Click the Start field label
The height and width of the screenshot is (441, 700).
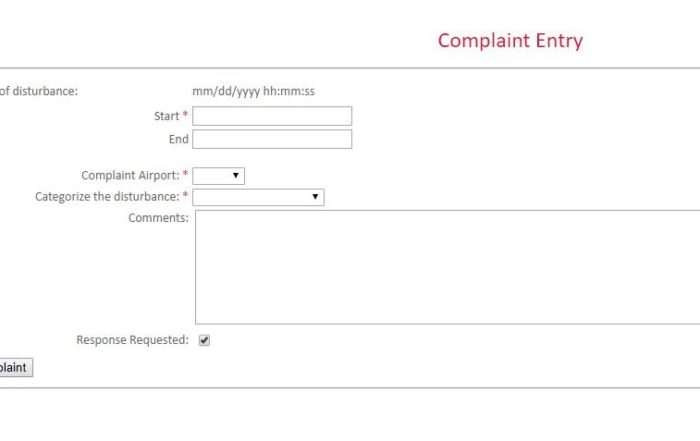tap(166, 116)
